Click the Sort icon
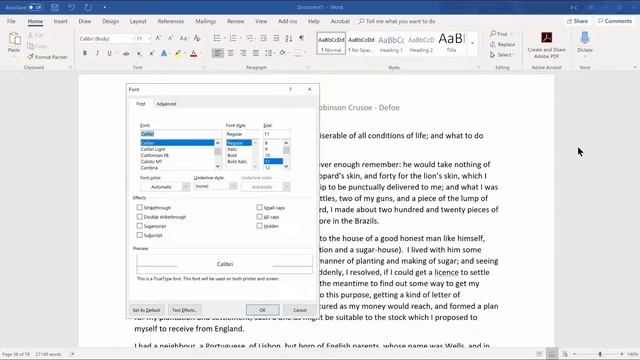640x360 pixels. tap(289, 38)
